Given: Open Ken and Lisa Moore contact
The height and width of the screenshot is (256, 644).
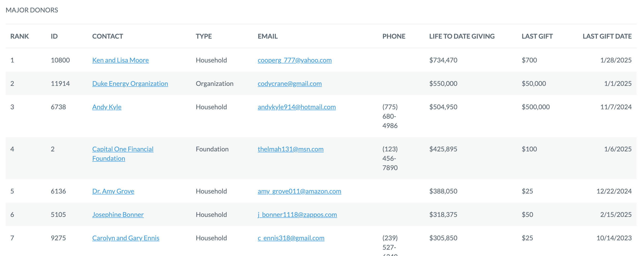Looking at the screenshot, I should pyautogui.click(x=120, y=60).
